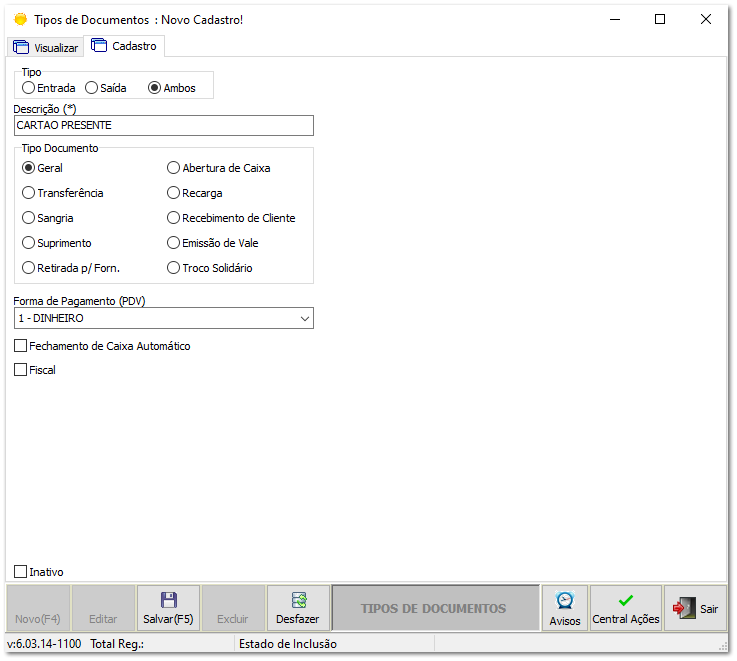737x661 pixels.
Task: Click the TIPOS DE DOCUMENTOS banner button
Action: point(435,608)
